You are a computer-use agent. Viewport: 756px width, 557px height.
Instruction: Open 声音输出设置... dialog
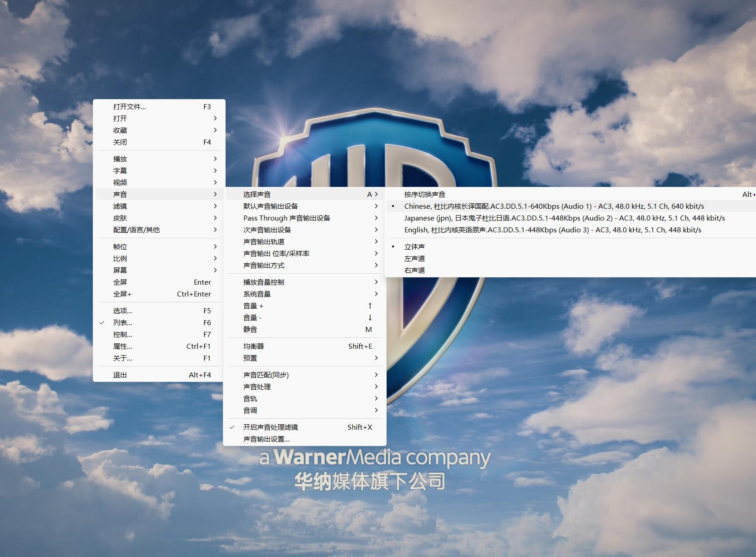pos(305,439)
